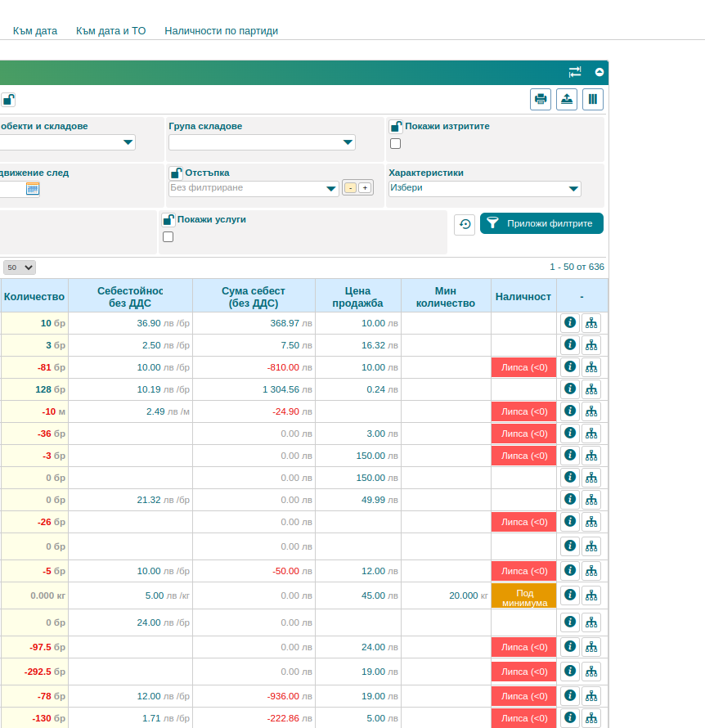Screen dimensions: 705x728
Task: Toggle the lock icon next to Покажи изтритите
Action: coord(395,126)
